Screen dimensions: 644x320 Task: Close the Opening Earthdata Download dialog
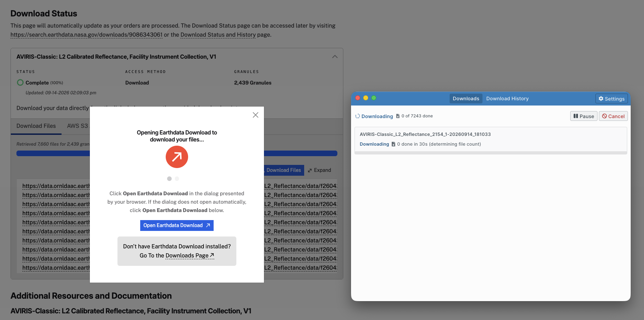tap(256, 115)
